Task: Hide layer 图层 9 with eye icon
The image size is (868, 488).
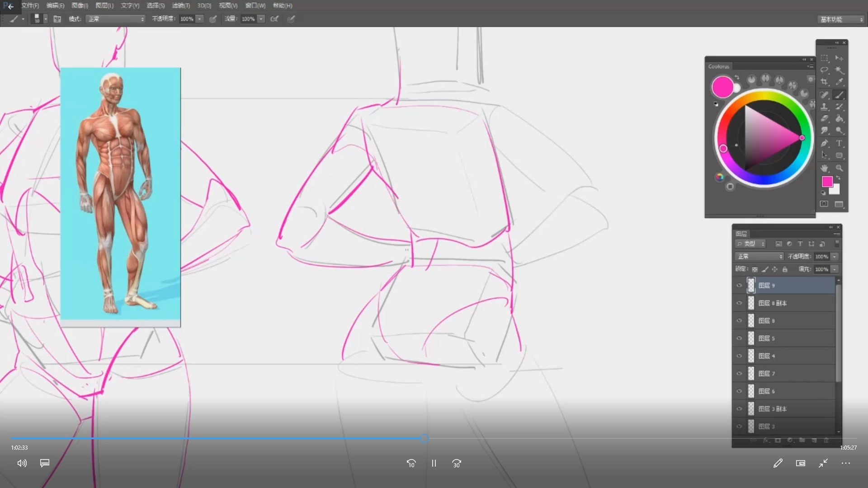Action: [x=739, y=286]
